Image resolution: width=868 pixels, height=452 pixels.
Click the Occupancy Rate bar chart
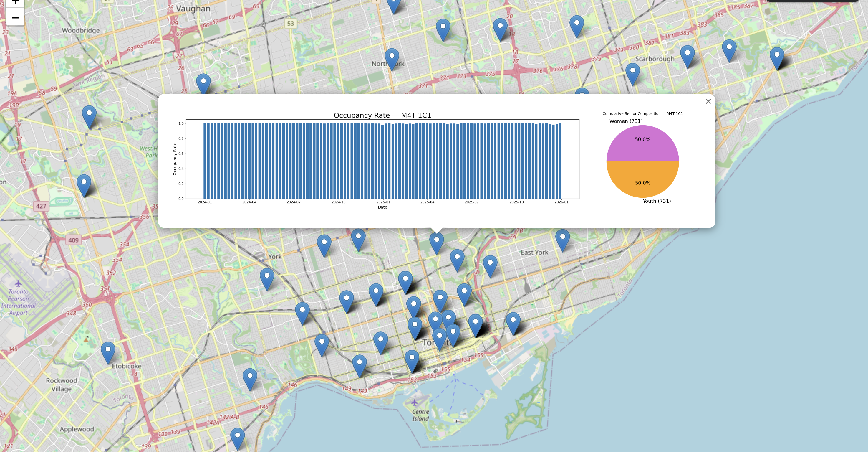(x=382, y=159)
